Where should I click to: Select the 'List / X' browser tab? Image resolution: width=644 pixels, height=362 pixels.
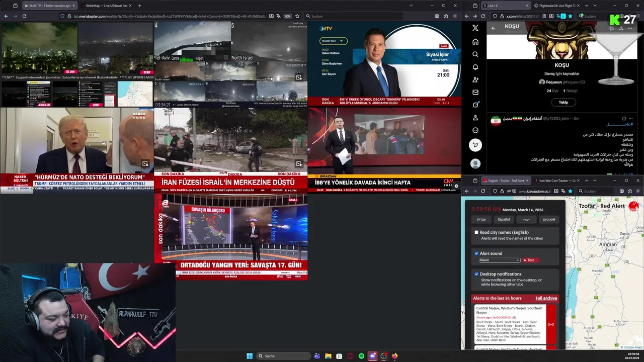point(506,6)
